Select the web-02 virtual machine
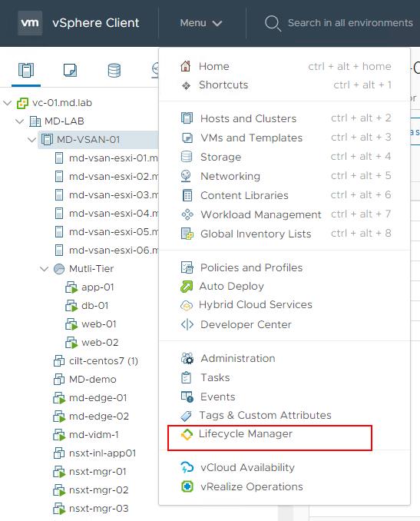 (x=100, y=343)
